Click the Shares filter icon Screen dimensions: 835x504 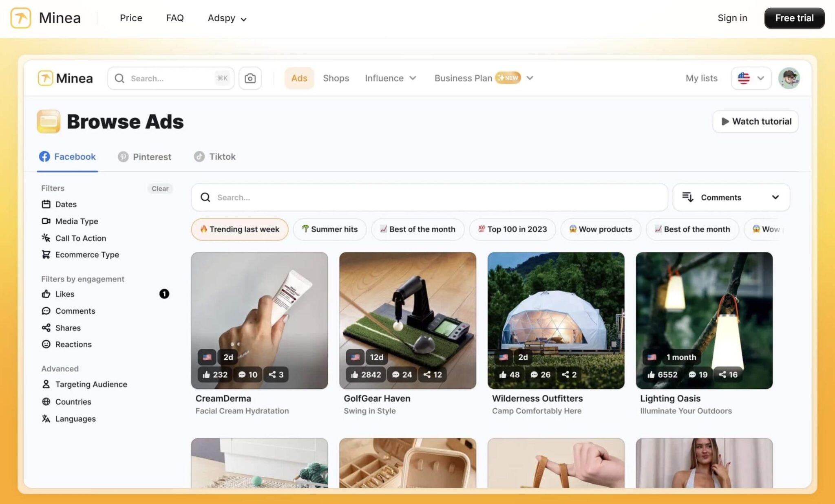[x=46, y=328]
